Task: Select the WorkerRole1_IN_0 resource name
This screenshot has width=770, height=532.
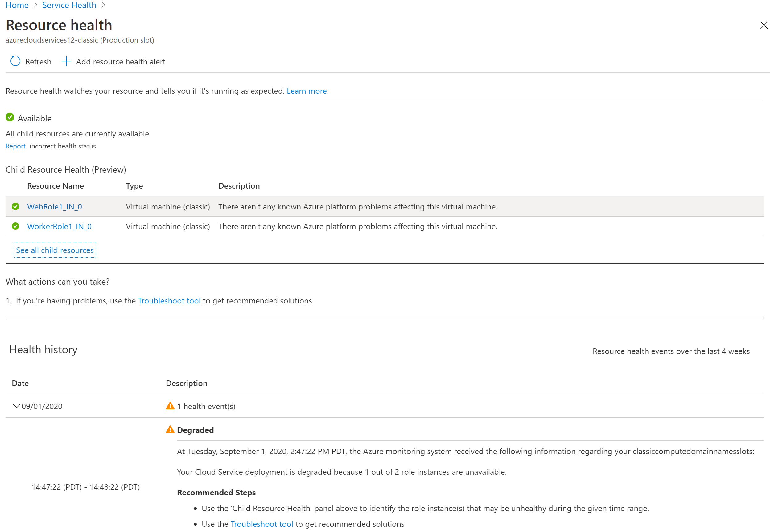Action: (x=61, y=226)
